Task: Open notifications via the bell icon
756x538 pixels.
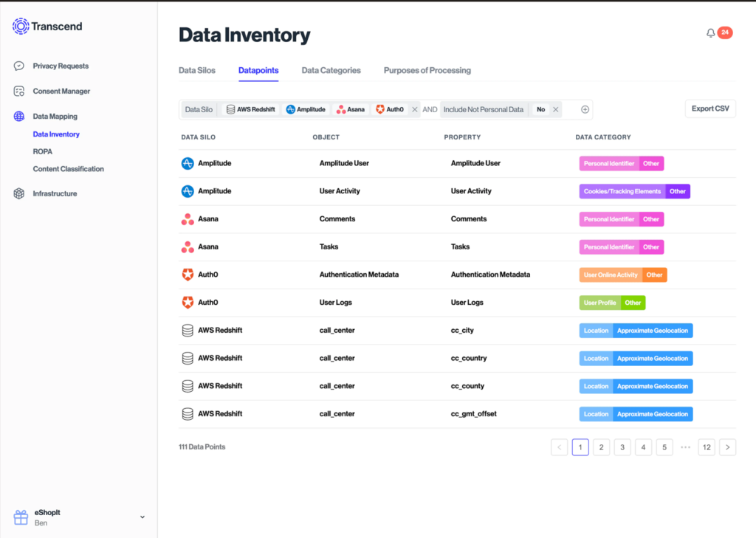Action: point(709,32)
